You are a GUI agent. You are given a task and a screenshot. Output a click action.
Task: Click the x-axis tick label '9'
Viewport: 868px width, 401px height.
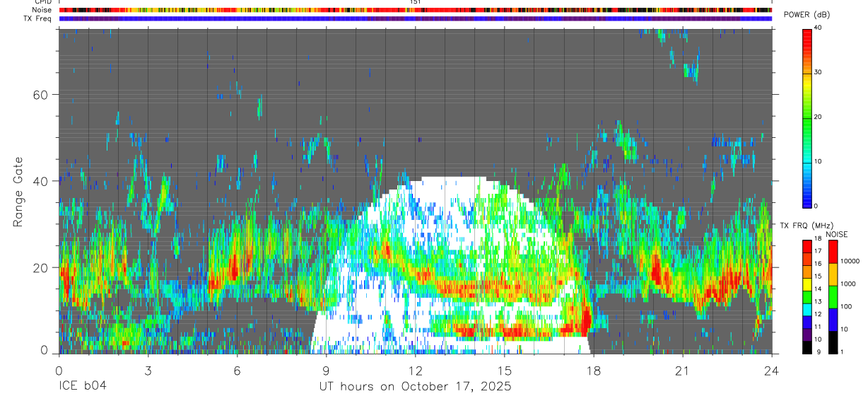tap(327, 371)
